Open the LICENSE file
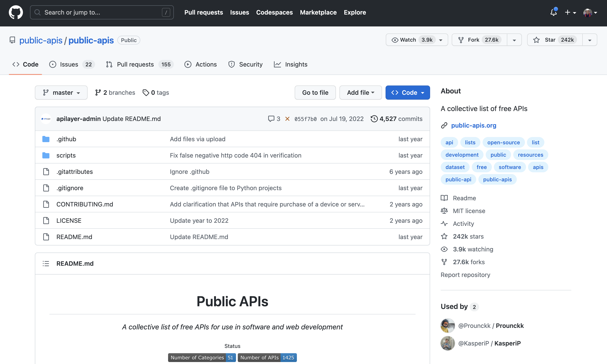 (69, 221)
